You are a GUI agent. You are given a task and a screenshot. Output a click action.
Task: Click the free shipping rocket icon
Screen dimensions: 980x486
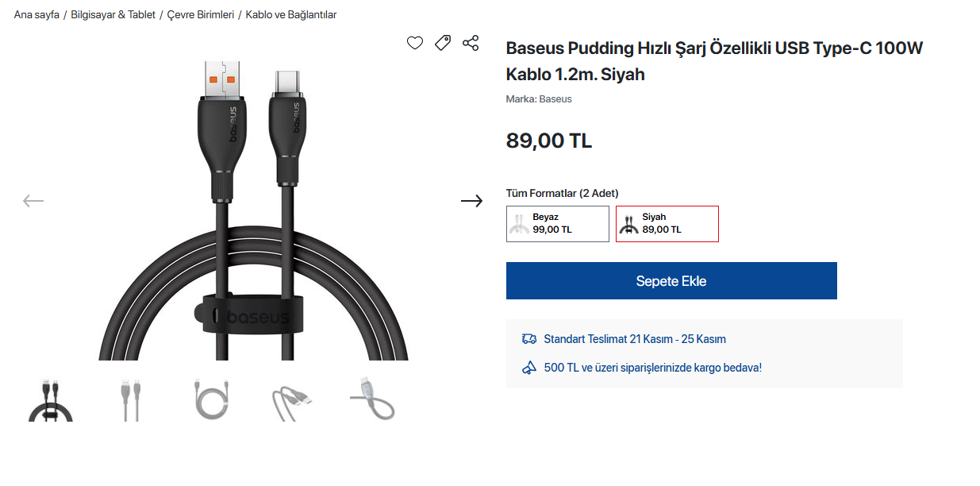(529, 368)
